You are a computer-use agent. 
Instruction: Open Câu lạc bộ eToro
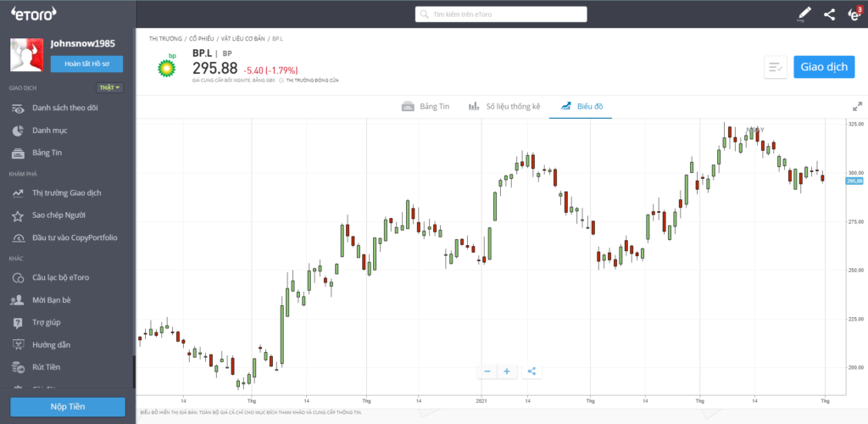click(x=60, y=277)
